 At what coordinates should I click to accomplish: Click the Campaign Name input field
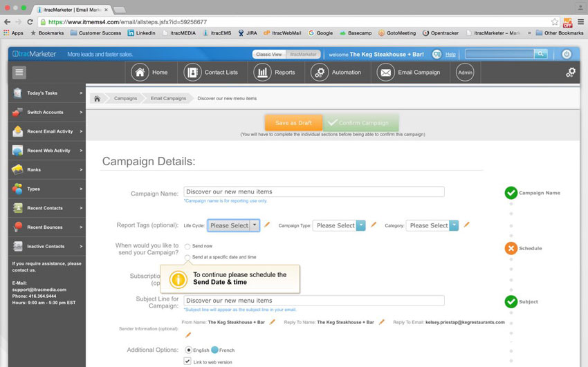tap(313, 191)
